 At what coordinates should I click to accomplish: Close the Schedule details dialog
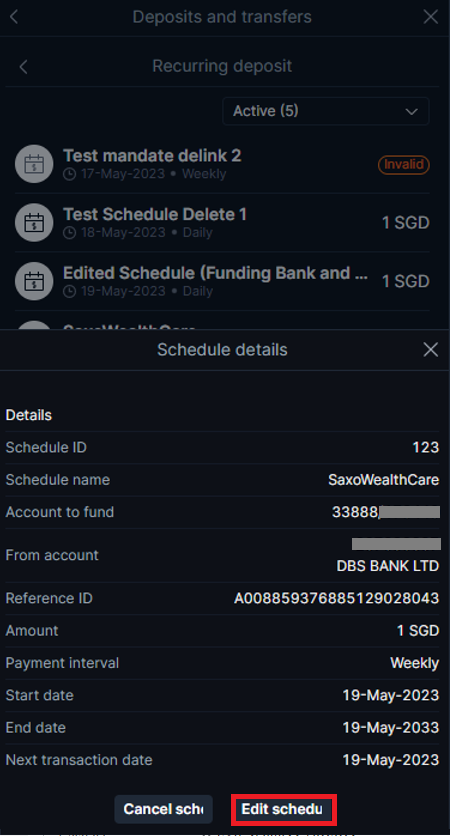pyautogui.click(x=430, y=350)
